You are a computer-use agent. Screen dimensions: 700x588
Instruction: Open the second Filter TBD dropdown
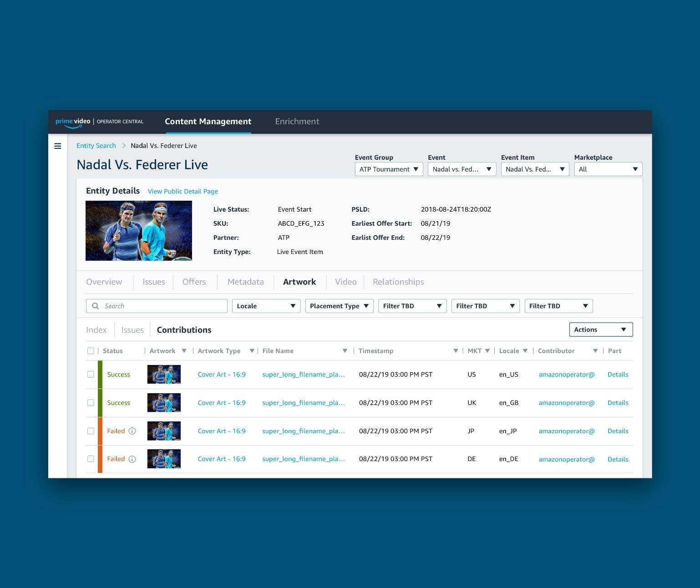[486, 306]
